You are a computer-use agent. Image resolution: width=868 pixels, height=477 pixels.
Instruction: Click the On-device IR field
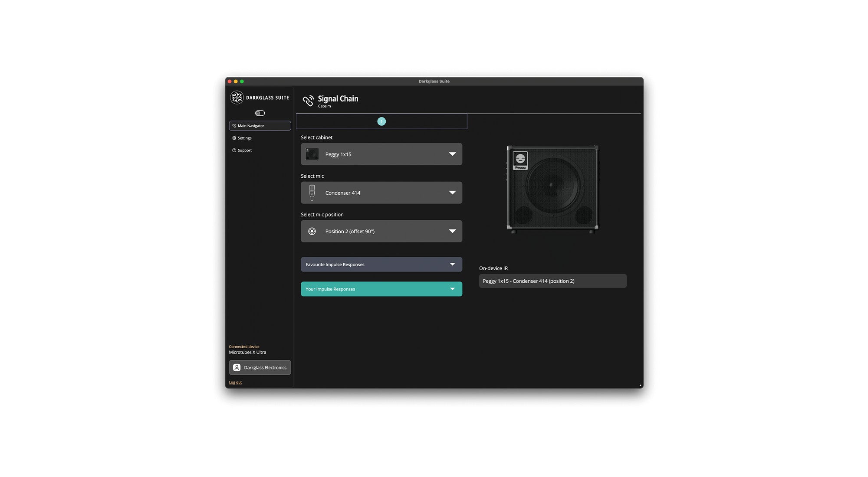tap(552, 281)
